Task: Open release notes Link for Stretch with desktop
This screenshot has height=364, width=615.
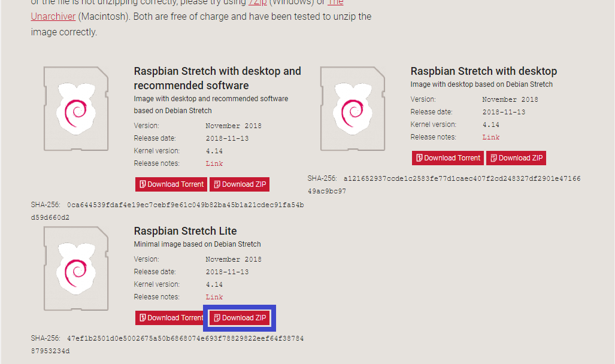Action: (490, 137)
